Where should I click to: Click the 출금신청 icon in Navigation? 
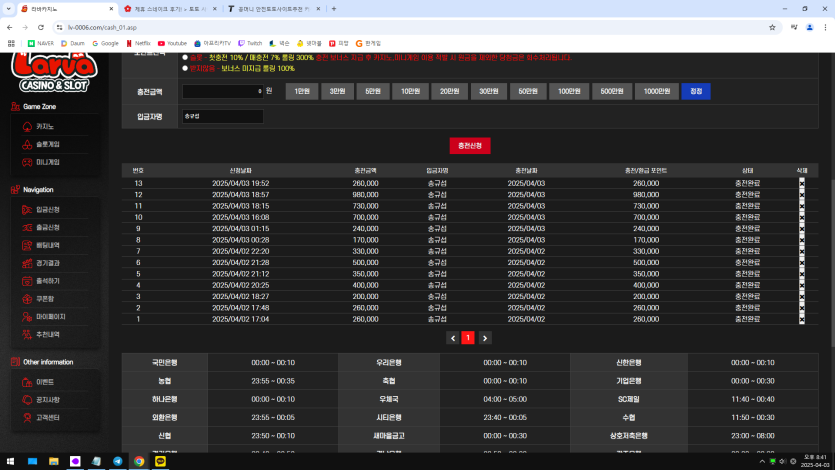click(27, 227)
